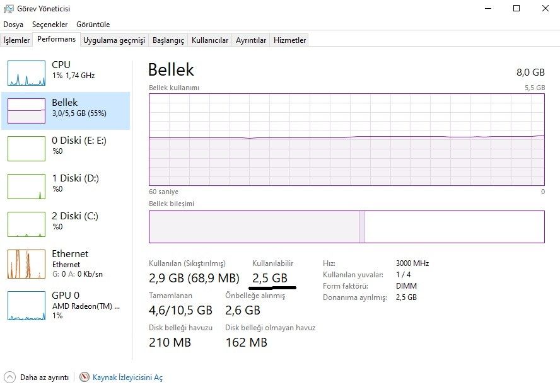The width and height of the screenshot is (560, 392).
Task: Open the Dosya menu
Action: 13,25
